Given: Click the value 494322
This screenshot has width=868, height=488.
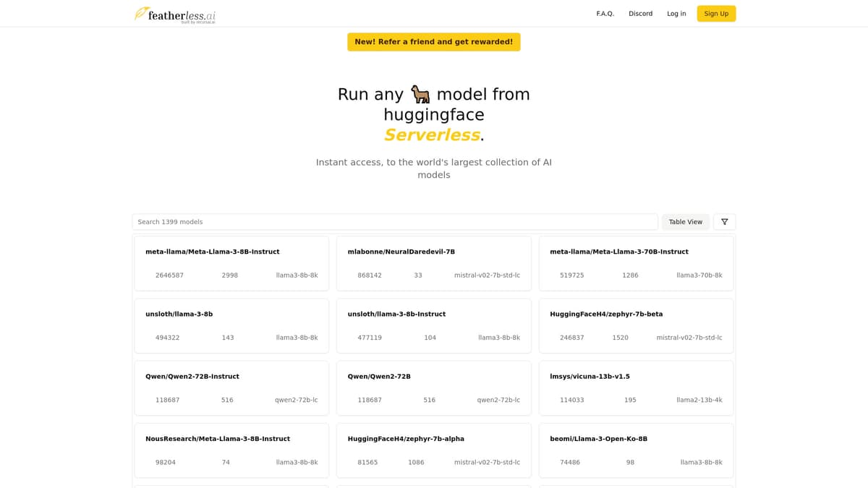Looking at the screenshot, I should [x=167, y=338].
